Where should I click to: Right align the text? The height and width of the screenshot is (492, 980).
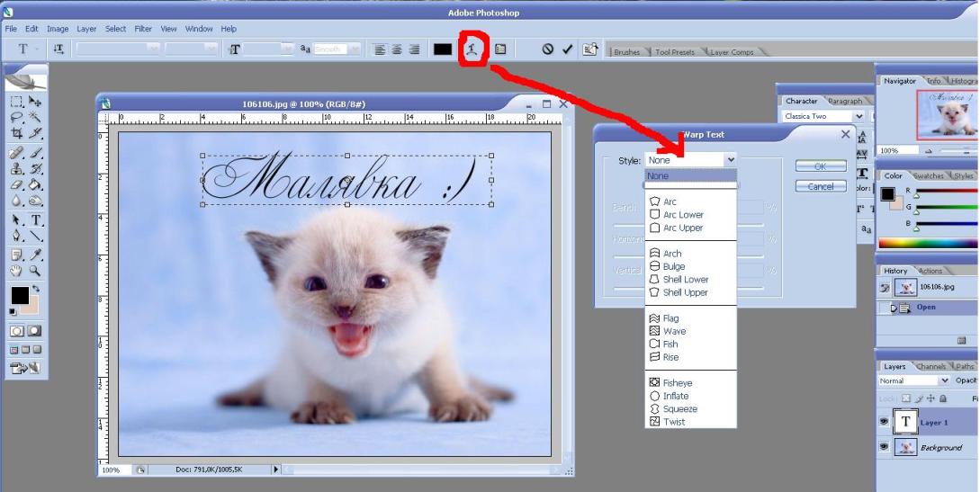click(414, 49)
